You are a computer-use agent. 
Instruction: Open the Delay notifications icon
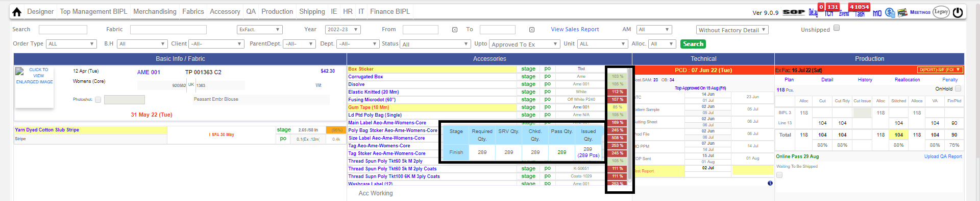(813, 13)
